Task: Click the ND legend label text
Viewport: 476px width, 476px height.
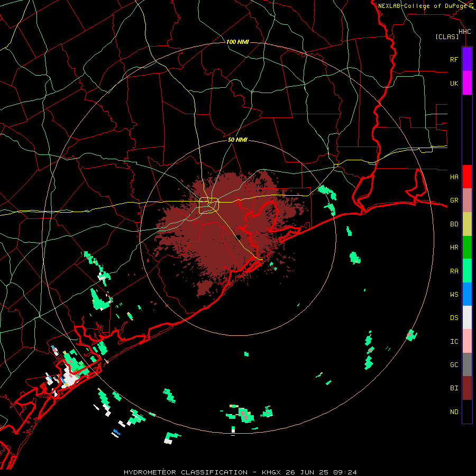Action: [454, 411]
